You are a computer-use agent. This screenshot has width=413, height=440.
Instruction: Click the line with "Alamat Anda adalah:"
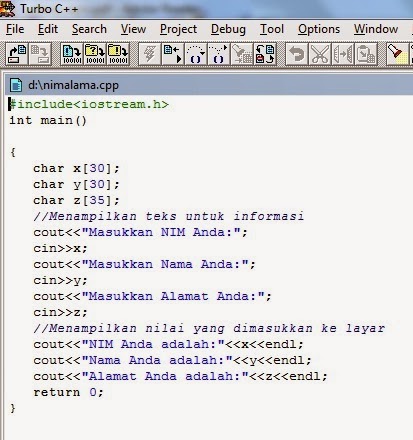point(180,376)
